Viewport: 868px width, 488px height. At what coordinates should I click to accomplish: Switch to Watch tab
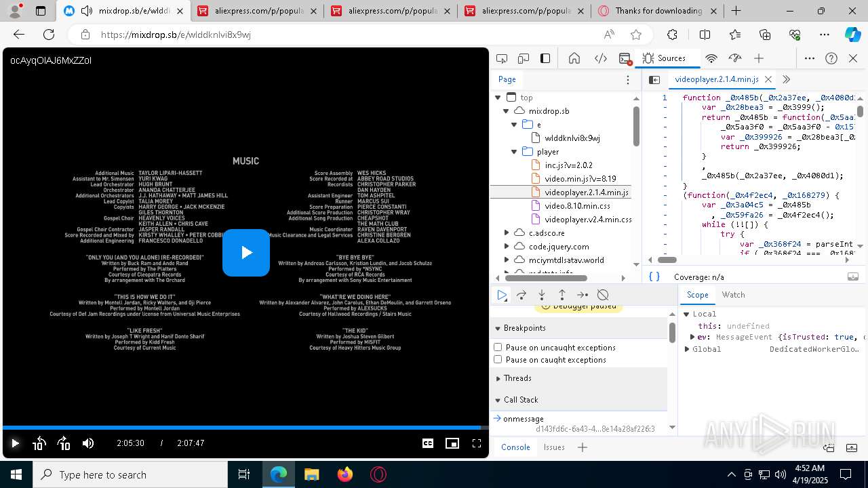(733, 295)
